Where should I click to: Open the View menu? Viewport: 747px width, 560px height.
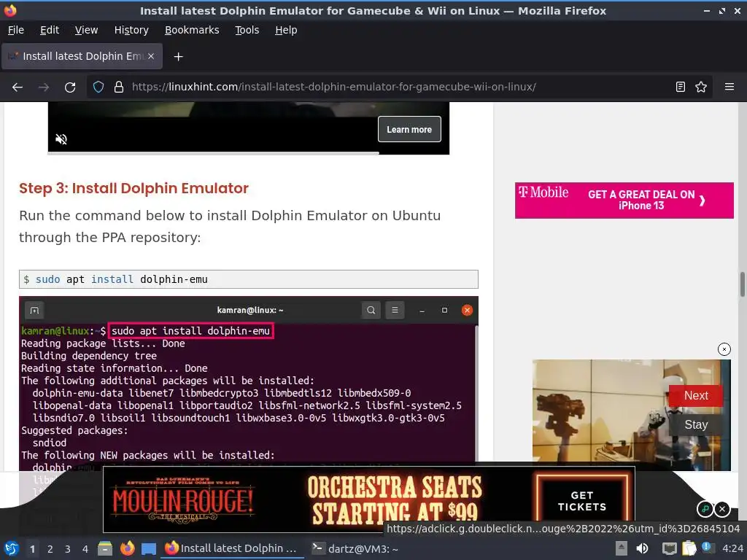(86, 30)
